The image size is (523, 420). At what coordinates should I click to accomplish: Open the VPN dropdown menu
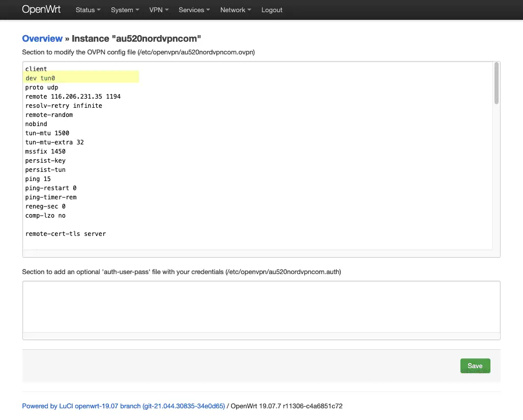coord(159,10)
